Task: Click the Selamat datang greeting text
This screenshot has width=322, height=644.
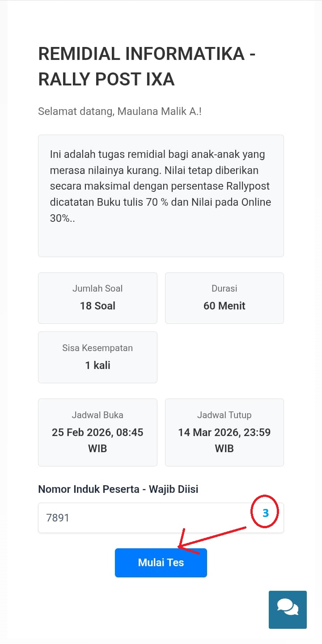Action: click(119, 111)
